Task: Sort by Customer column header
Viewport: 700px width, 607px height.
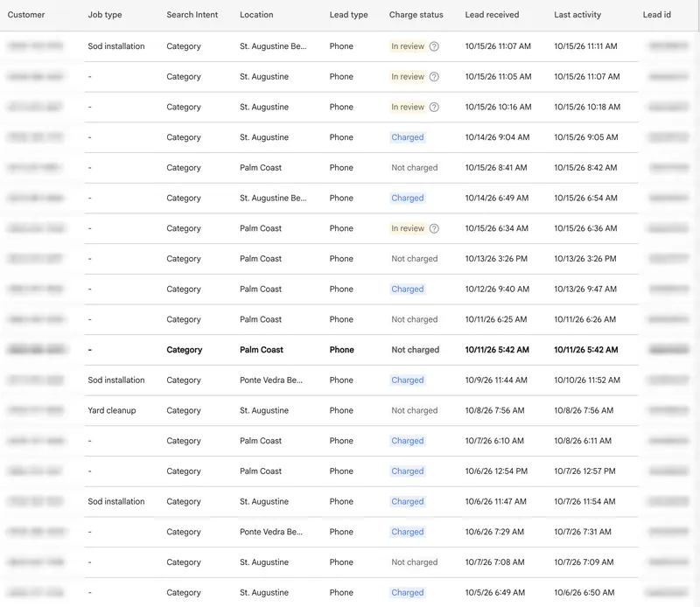Action: pyautogui.click(x=26, y=15)
